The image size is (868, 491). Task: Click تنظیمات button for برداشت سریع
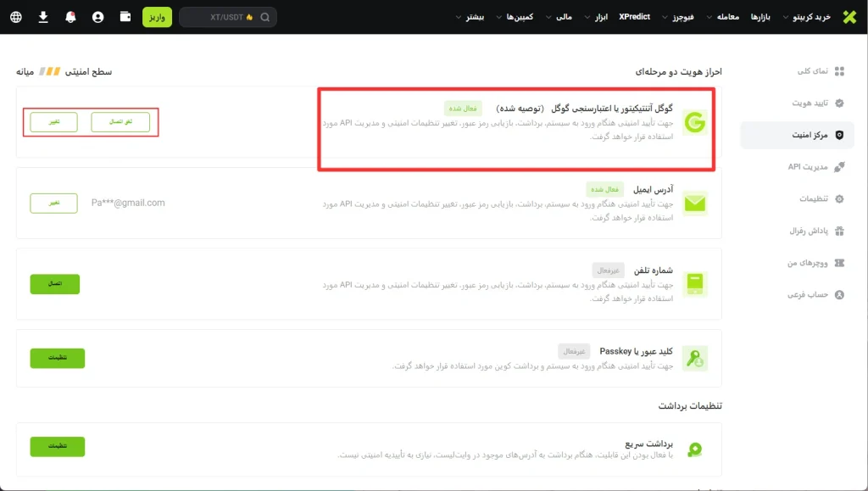pyautogui.click(x=58, y=447)
